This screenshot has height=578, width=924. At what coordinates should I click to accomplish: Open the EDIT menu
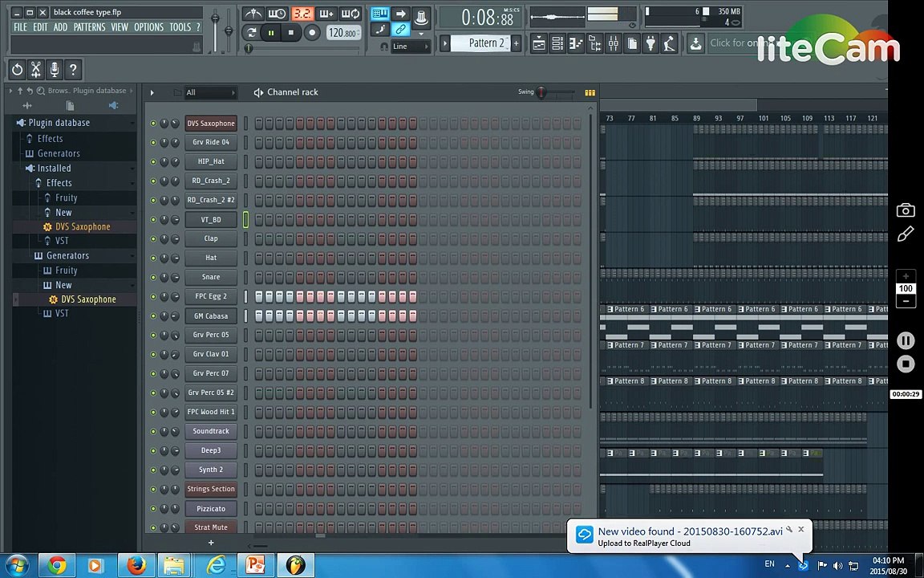point(40,27)
